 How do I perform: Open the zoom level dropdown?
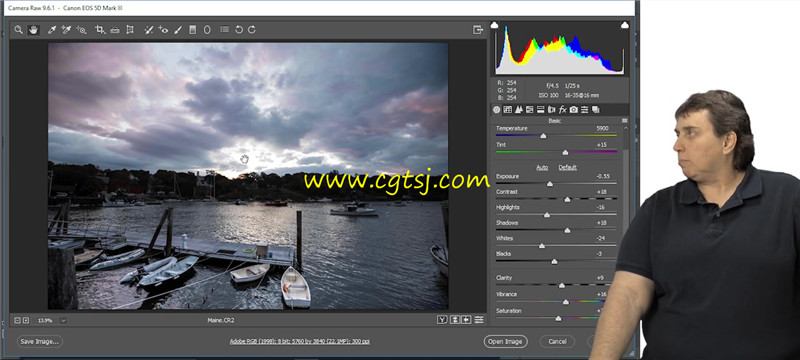point(63,320)
